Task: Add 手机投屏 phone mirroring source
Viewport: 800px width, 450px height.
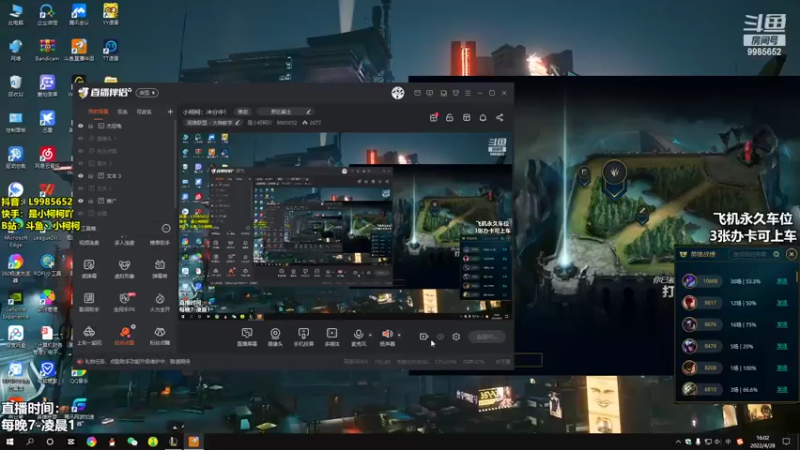Action: tap(304, 337)
